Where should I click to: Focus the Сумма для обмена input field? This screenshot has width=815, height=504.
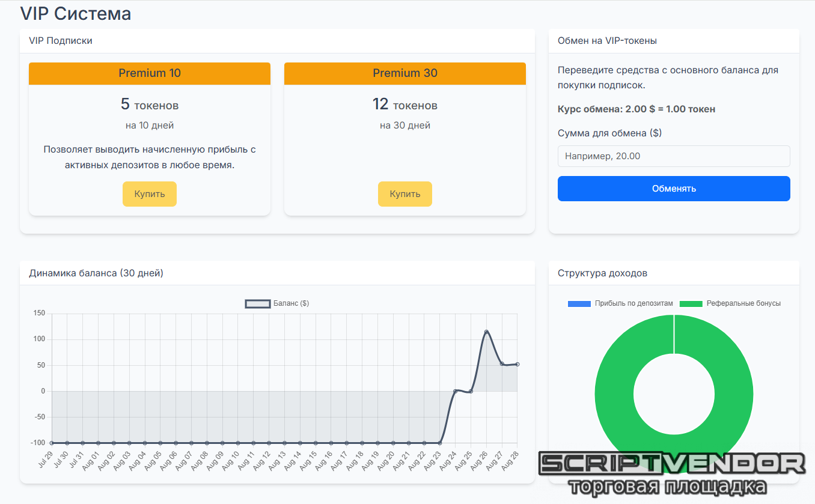click(673, 156)
